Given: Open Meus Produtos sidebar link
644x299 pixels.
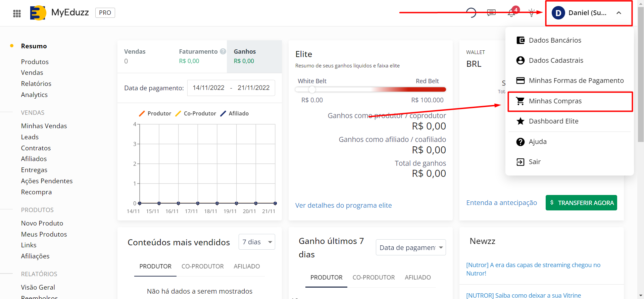Looking at the screenshot, I should click(x=44, y=234).
